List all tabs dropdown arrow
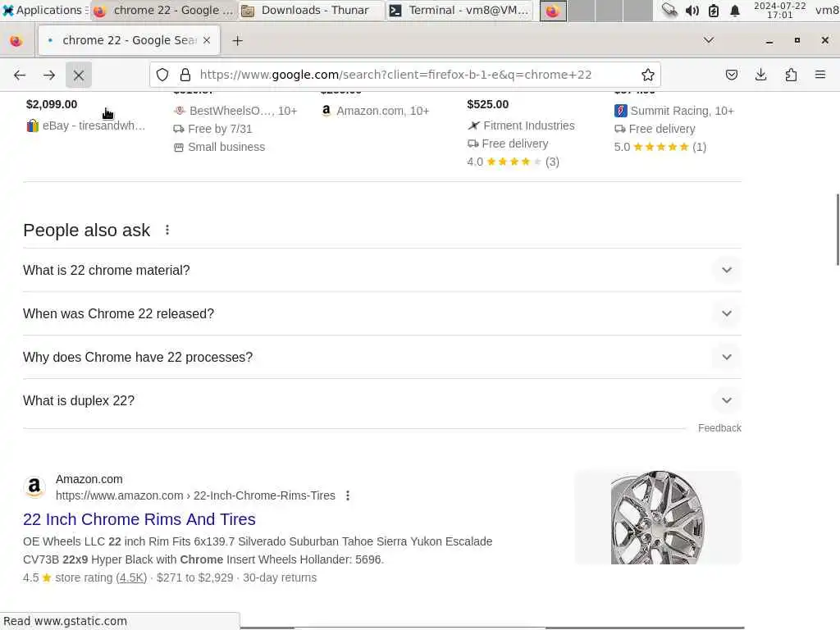This screenshot has width=840, height=630. (708, 40)
